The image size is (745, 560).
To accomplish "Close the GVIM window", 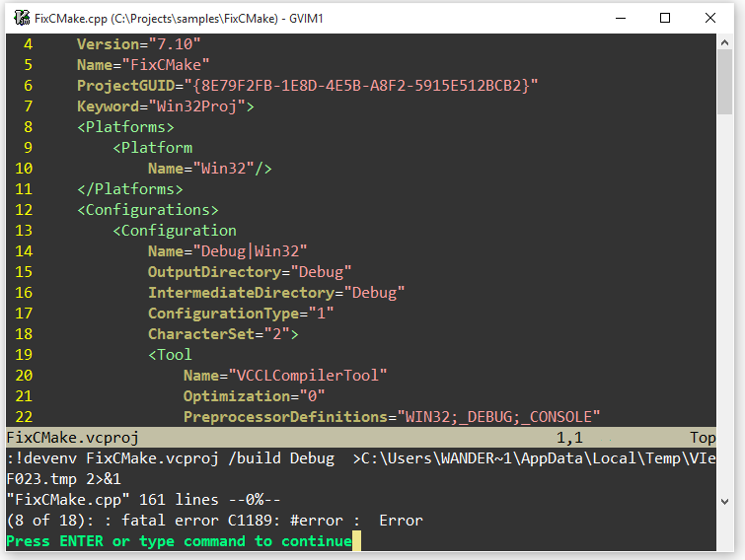I will (711, 17).
